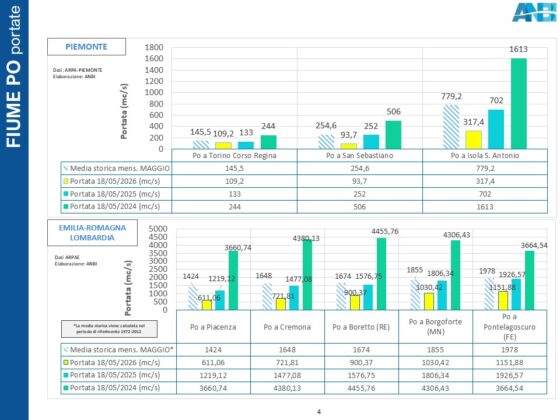Click the ANBI logo in top corner
Image resolution: width=560 pixels, height=420 pixels.
535,12
